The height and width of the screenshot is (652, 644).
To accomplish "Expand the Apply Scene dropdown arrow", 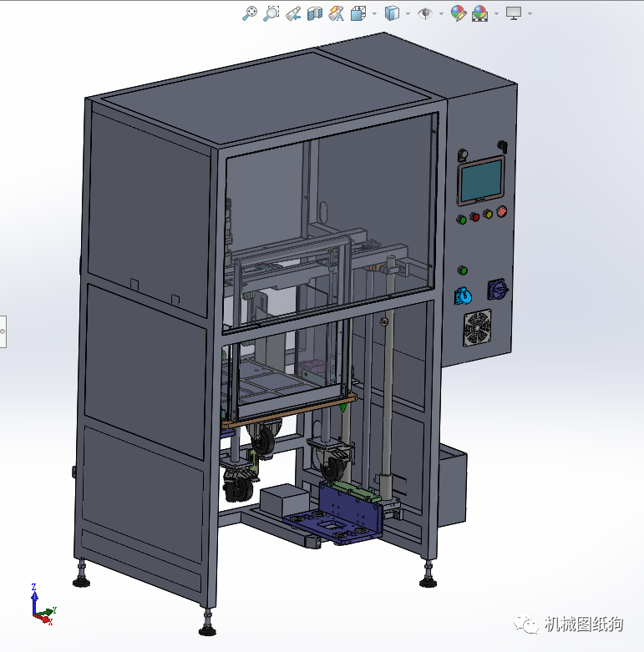I will tap(496, 13).
